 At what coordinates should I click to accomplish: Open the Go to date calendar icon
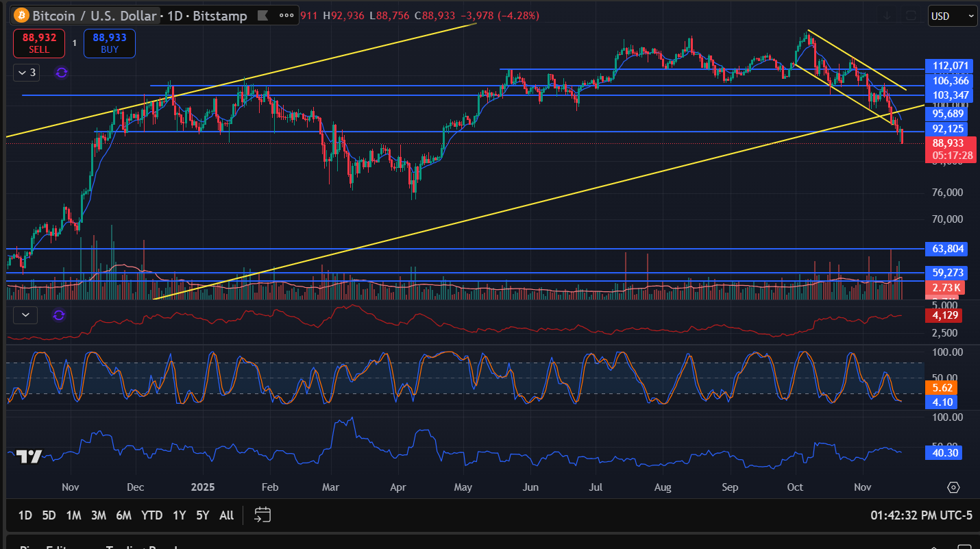[262, 515]
